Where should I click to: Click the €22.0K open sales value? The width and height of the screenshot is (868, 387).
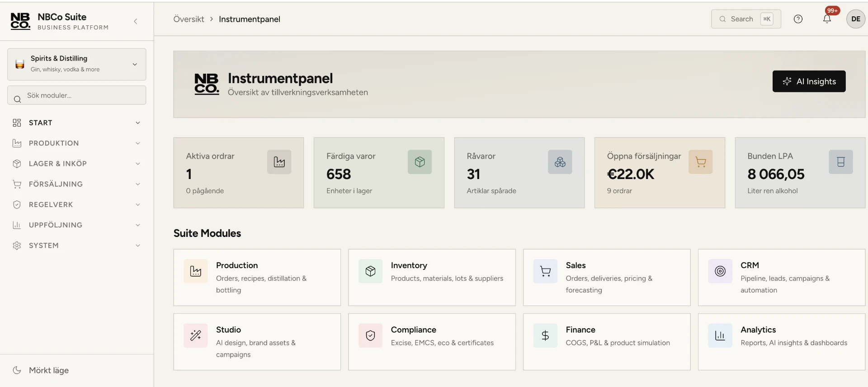pos(630,174)
